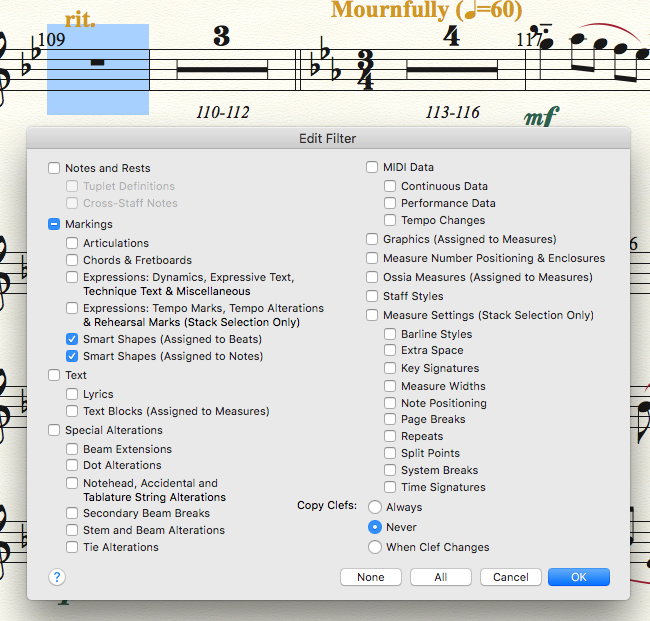The image size is (650, 621).
Task: Select Always for Copy Clefs
Action: (x=375, y=508)
